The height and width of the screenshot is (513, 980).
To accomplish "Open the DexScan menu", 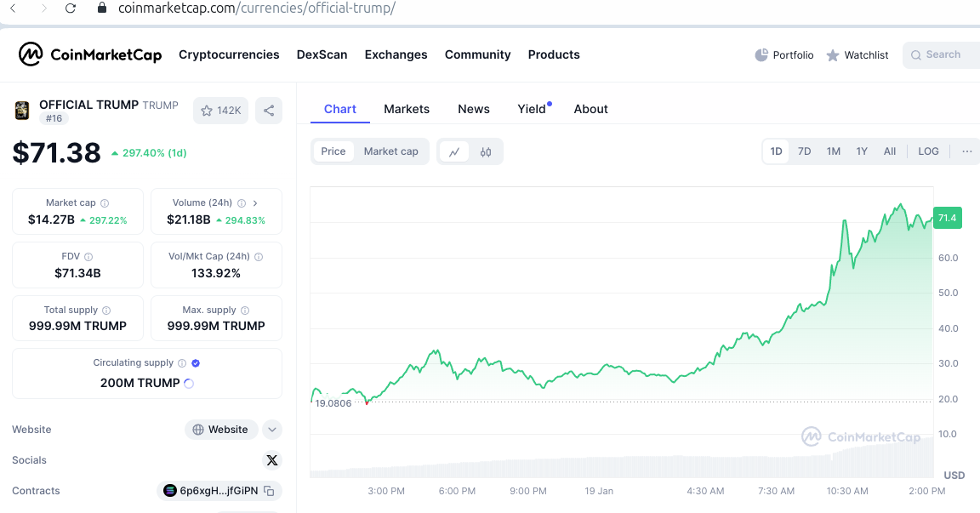I will click(322, 54).
